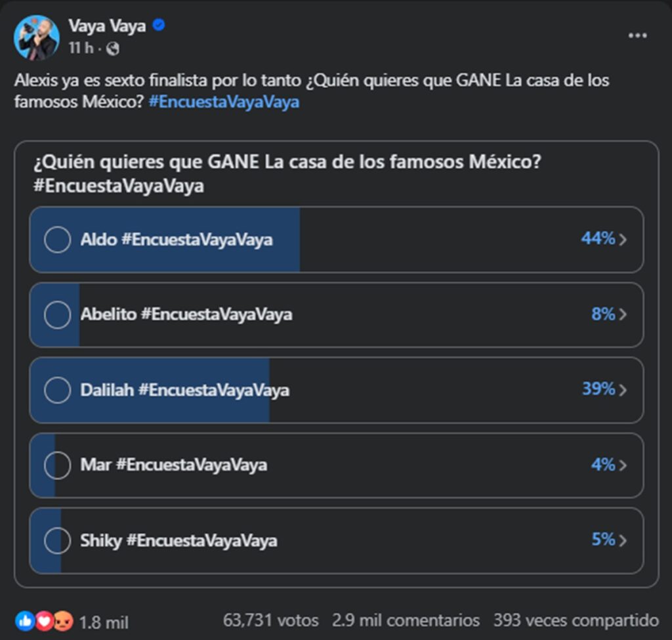Screen dimensions: 672x640
Task: Choose the Shiky poll radio button
Action: point(57,541)
